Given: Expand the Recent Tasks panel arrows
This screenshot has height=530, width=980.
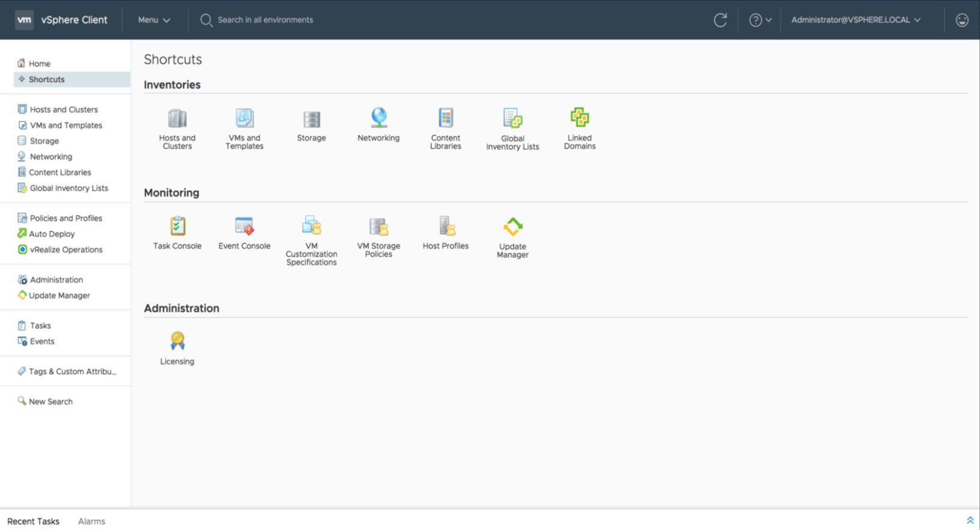Looking at the screenshot, I should pyautogui.click(x=970, y=520).
